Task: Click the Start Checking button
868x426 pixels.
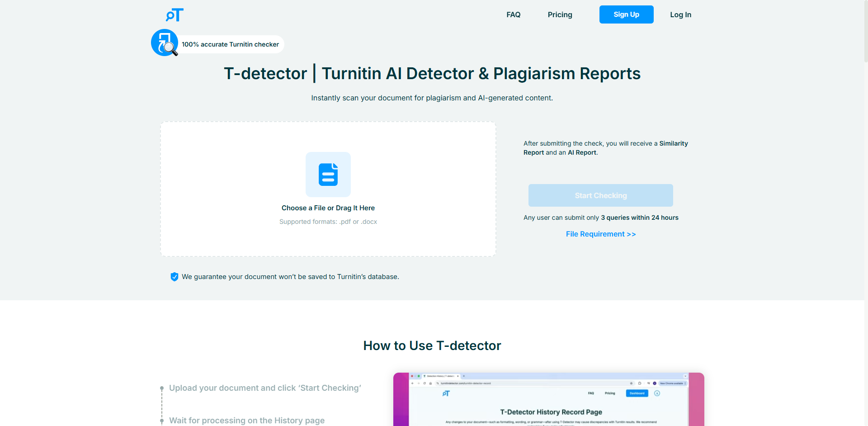Action: 600,195
